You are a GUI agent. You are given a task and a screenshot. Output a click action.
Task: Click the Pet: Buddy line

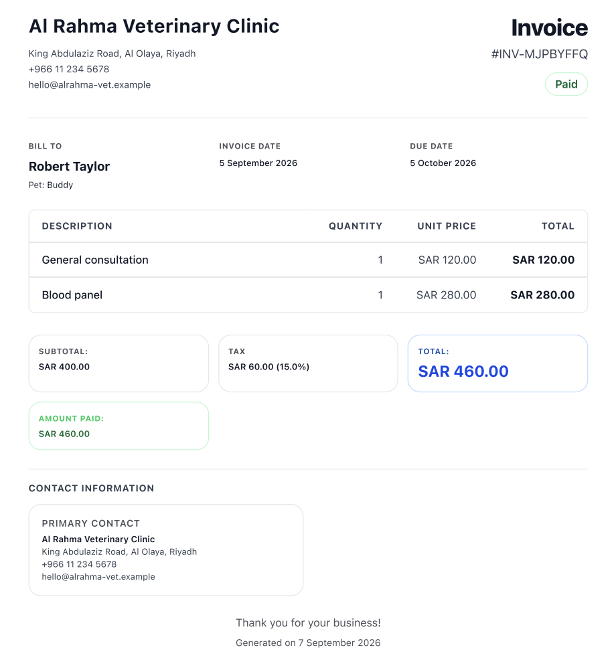(x=51, y=185)
